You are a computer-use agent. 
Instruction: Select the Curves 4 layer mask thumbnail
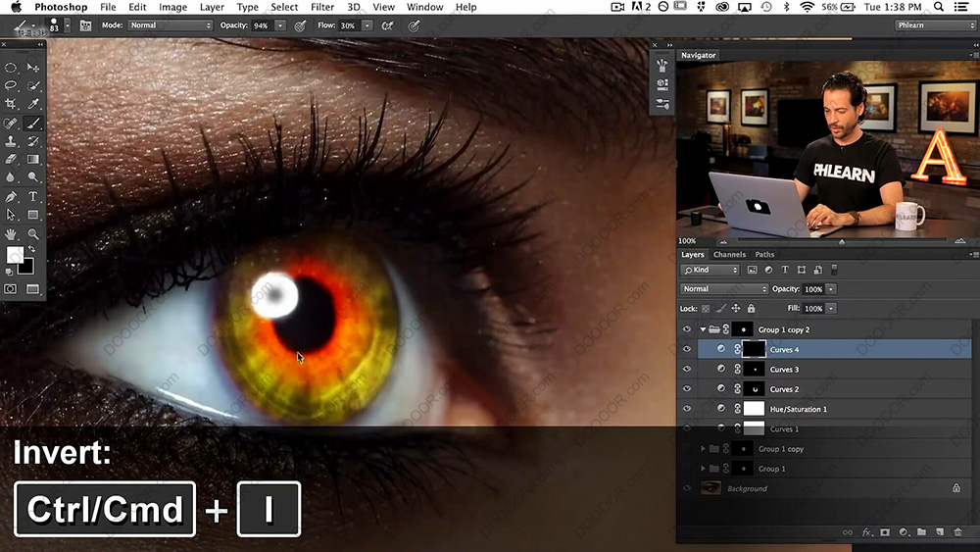coord(754,349)
